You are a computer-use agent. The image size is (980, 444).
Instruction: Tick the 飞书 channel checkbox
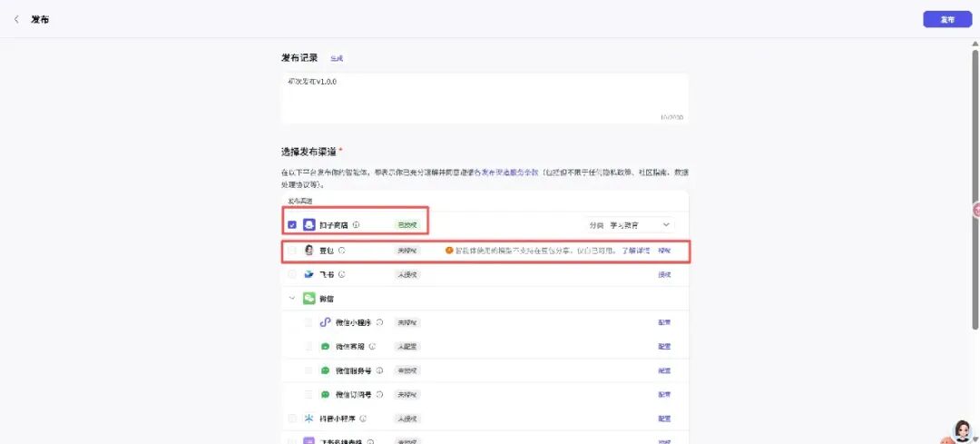(x=292, y=274)
